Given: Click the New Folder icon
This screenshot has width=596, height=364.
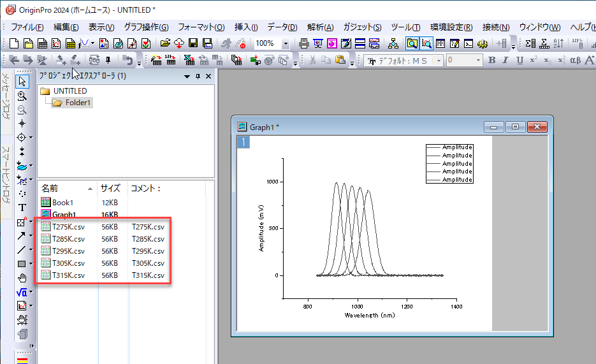Looking at the screenshot, I should point(28,44).
